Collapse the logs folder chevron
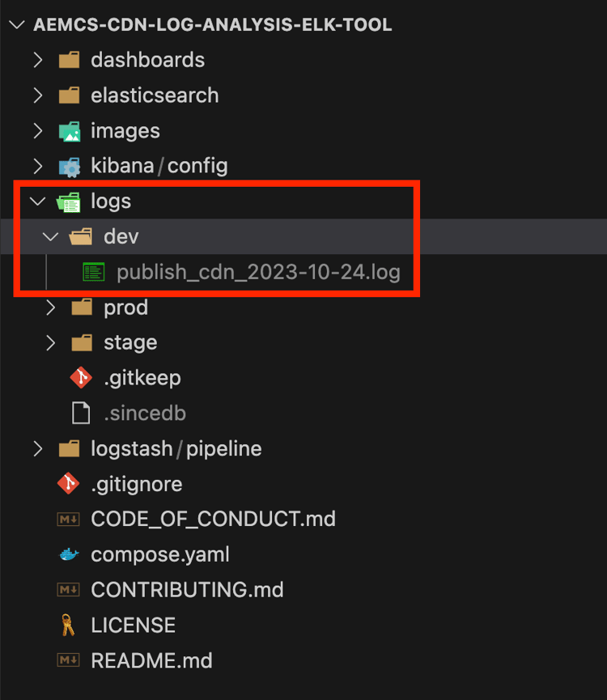This screenshot has width=607, height=700. 37,202
